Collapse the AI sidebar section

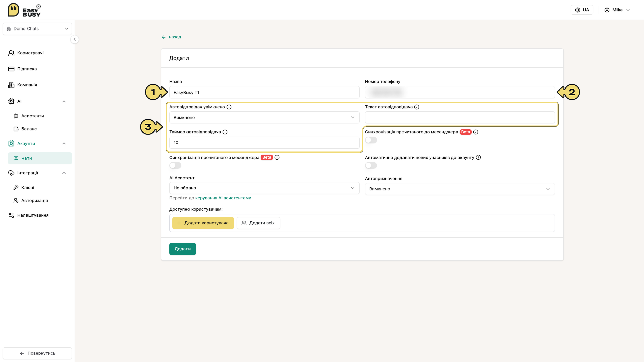[64, 101]
